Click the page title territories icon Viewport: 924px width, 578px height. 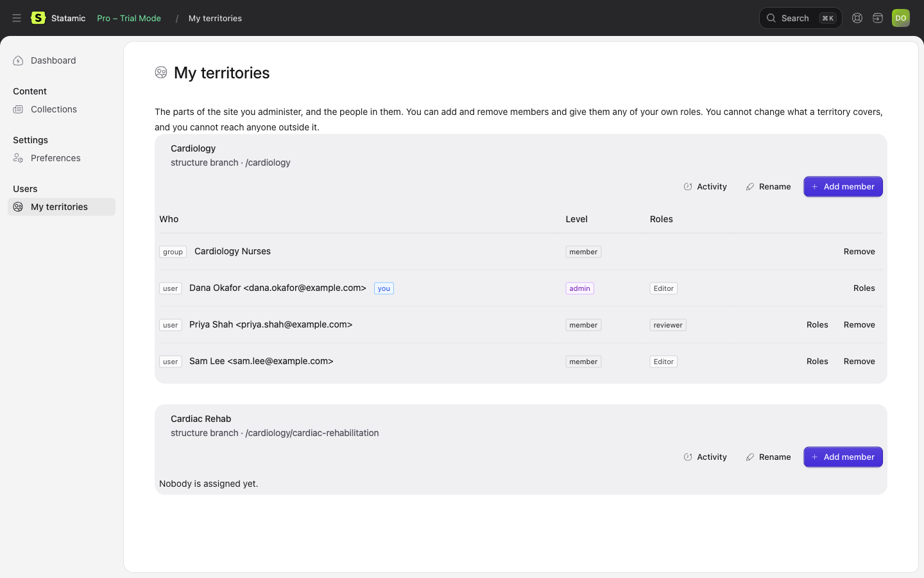coord(161,73)
